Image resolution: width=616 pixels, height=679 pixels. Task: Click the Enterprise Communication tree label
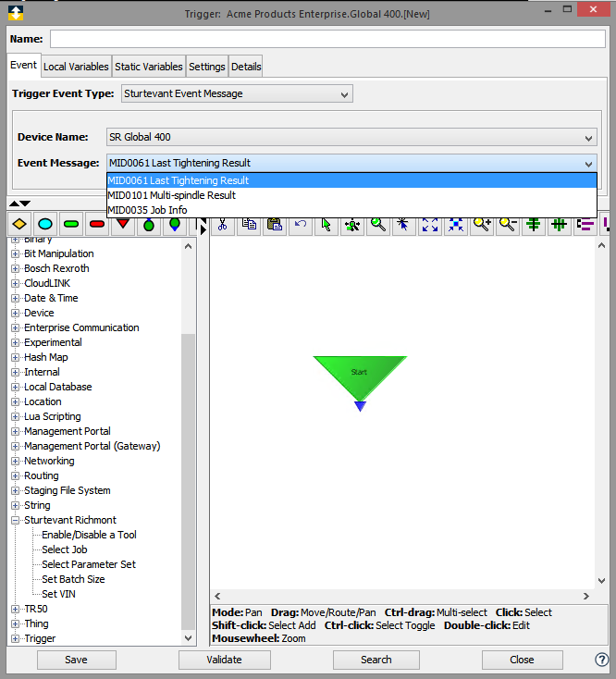coord(81,327)
